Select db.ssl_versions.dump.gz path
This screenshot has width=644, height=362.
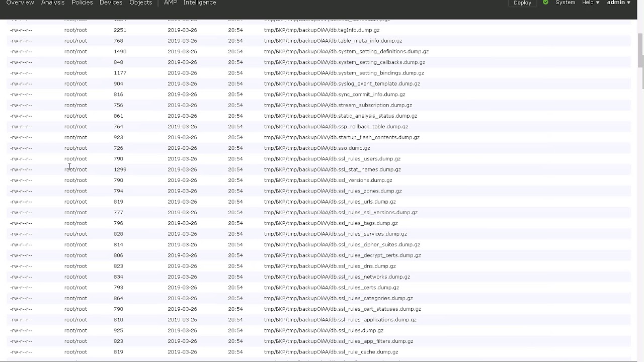(328, 180)
